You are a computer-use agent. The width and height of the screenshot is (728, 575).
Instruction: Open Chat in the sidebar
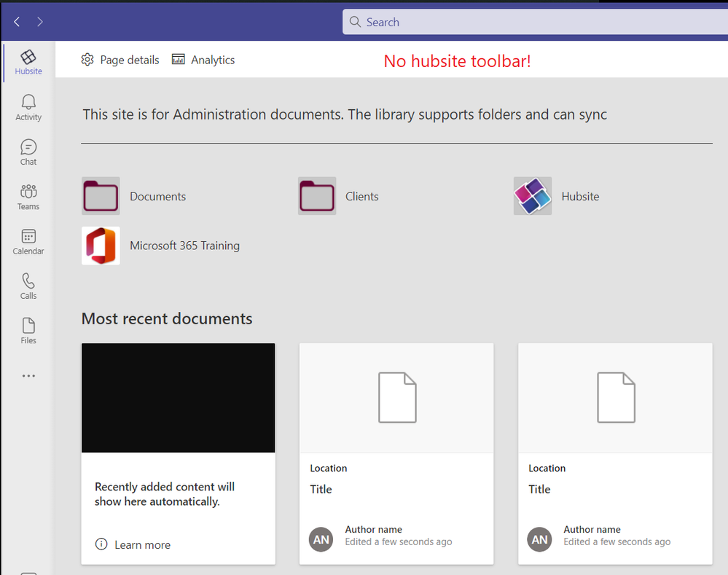point(28,152)
